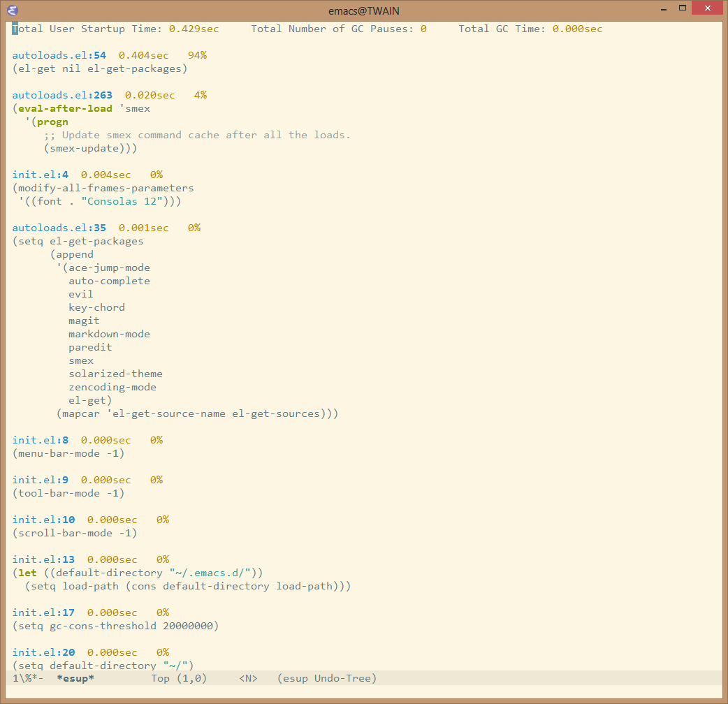Open the init.el:9 link
The height and width of the screenshot is (704, 728).
[x=41, y=481]
